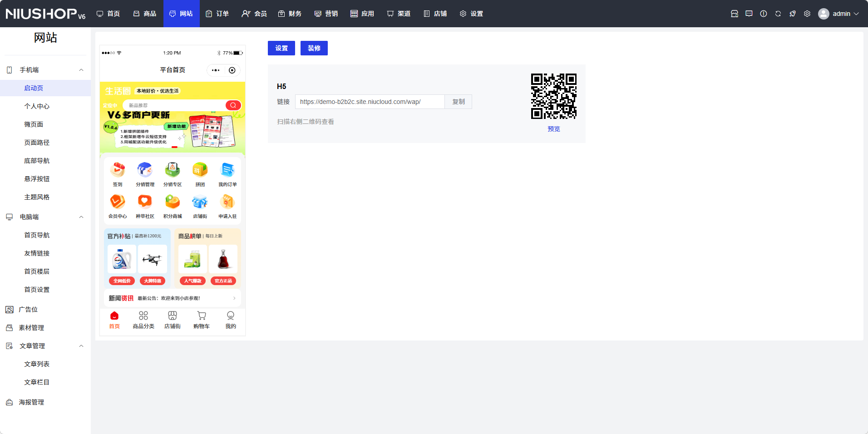Tap the target circle icon in the preview header
The width and height of the screenshot is (868, 434).
tap(232, 70)
